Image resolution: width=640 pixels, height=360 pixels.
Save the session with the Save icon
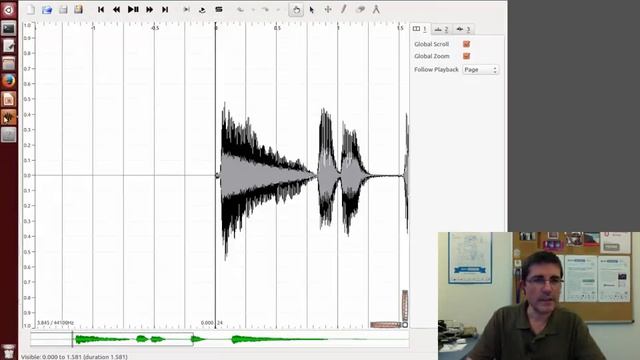click(x=63, y=9)
